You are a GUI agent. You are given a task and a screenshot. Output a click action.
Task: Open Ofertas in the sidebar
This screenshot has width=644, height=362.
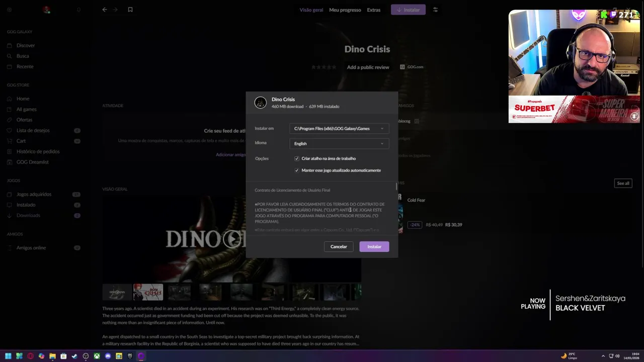pyautogui.click(x=24, y=120)
